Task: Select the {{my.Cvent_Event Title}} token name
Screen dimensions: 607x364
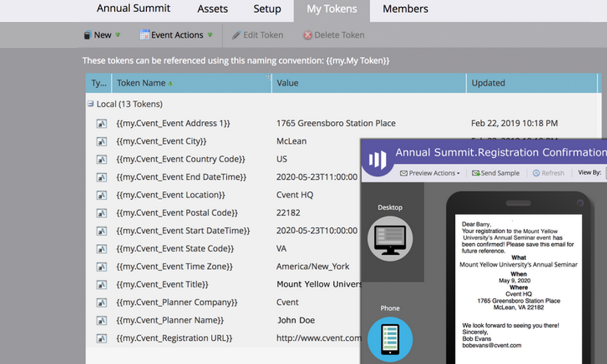Action: pyautogui.click(x=162, y=285)
